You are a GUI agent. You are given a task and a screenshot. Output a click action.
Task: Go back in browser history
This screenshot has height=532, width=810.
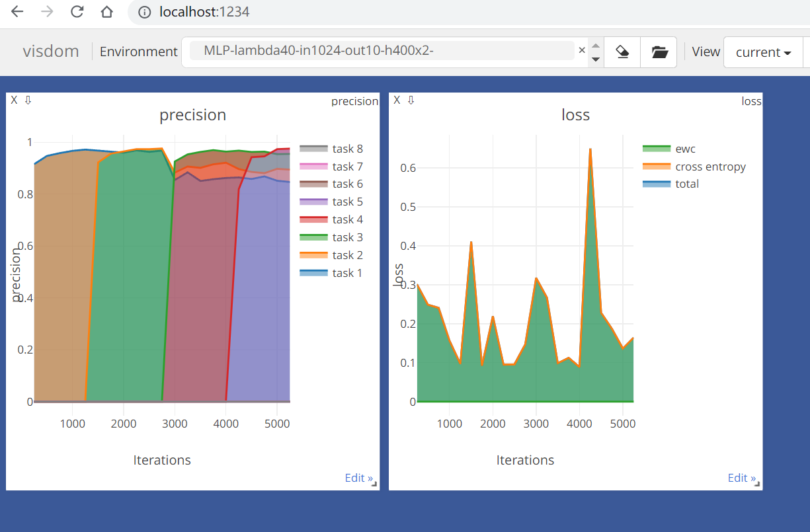tap(18, 12)
